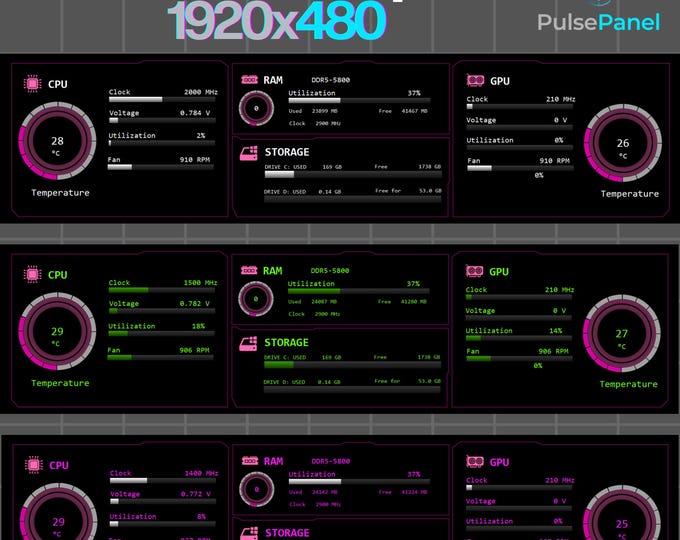Click the CPU chip icon in the white-text panel
680x540 pixels.
point(33,83)
